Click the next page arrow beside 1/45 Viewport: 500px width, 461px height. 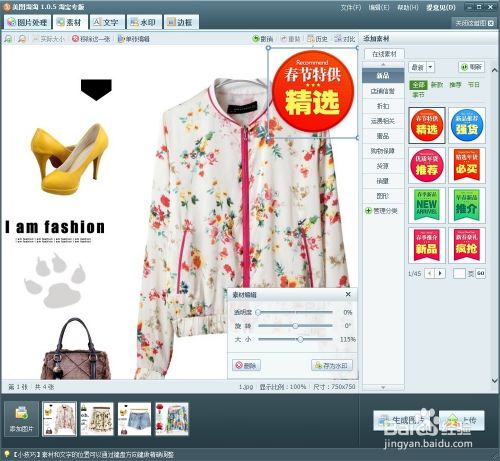click(441, 273)
